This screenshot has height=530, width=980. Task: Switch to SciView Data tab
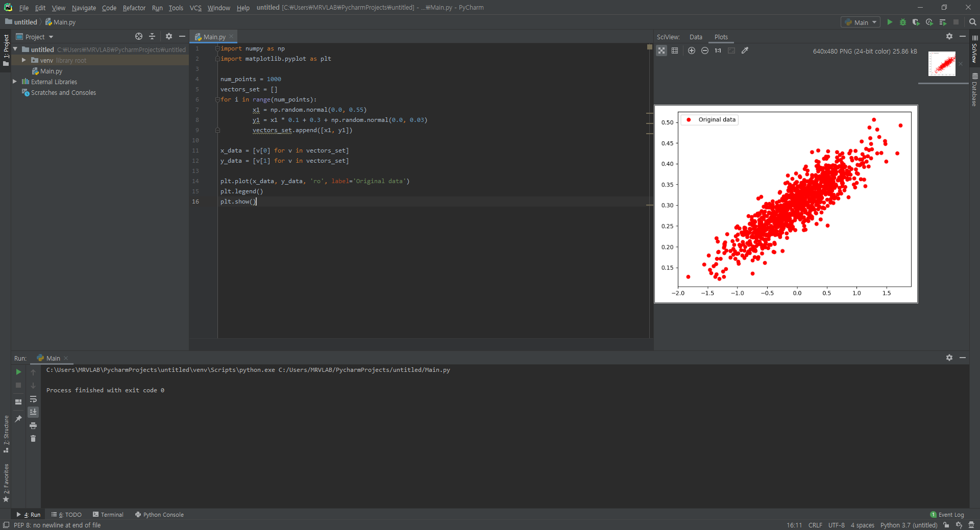(696, 37)
